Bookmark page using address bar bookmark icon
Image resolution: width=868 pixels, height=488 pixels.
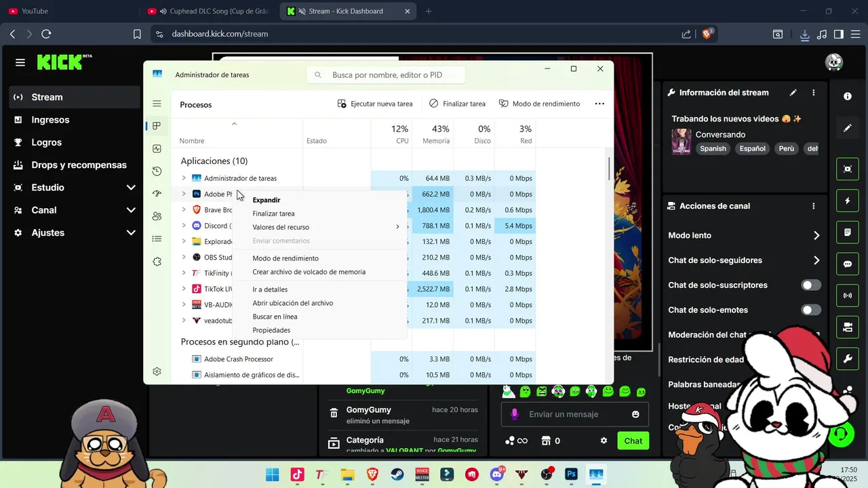[137, 34]
